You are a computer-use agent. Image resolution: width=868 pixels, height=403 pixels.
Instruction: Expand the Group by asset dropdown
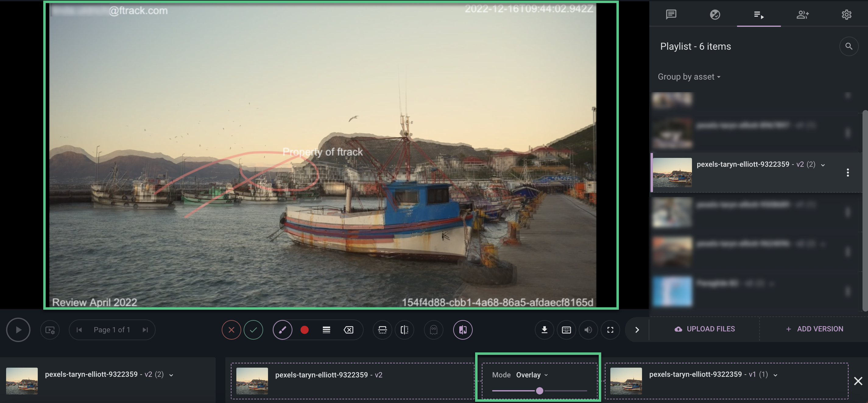[689, 77]
